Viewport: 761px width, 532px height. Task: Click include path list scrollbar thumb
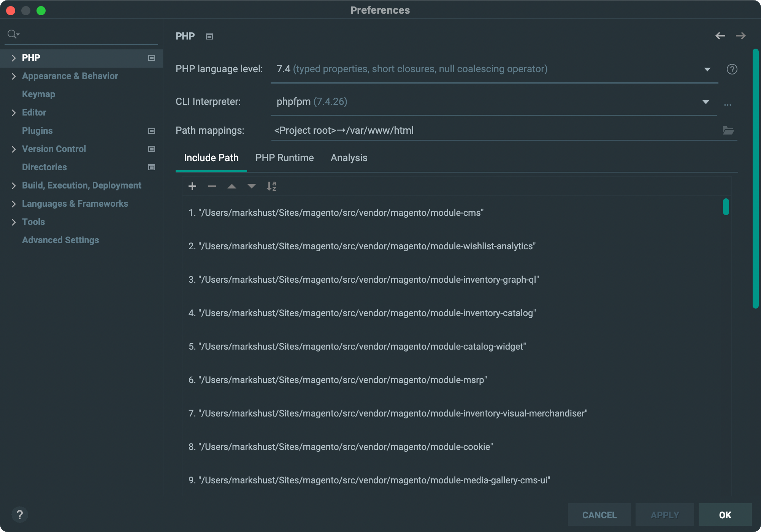726,207
